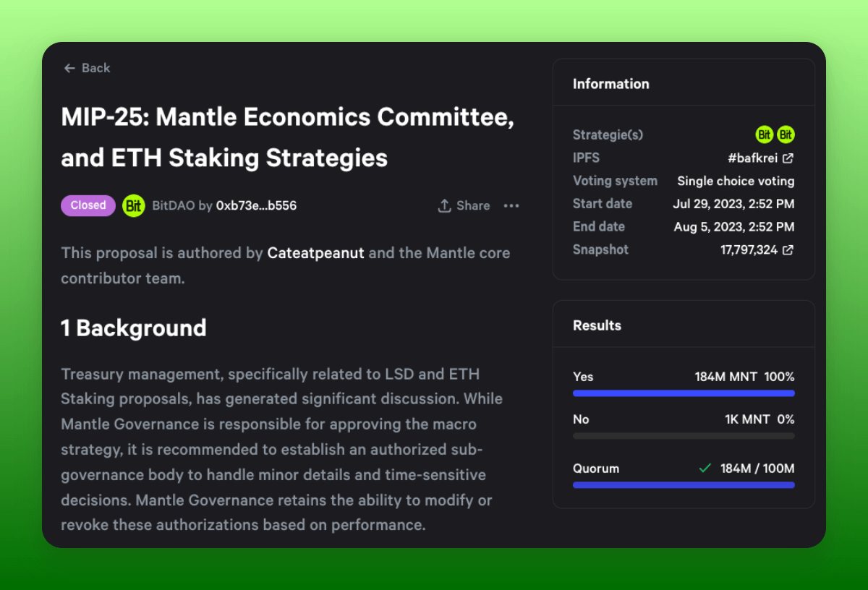868x590 pixels.
Task: Click the Information panel heading
Action: 611,84
